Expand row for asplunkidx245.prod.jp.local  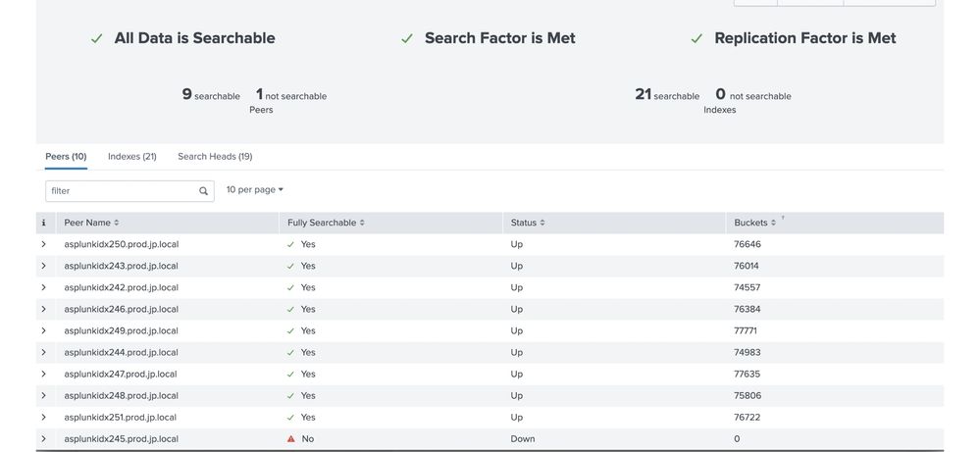43,439
